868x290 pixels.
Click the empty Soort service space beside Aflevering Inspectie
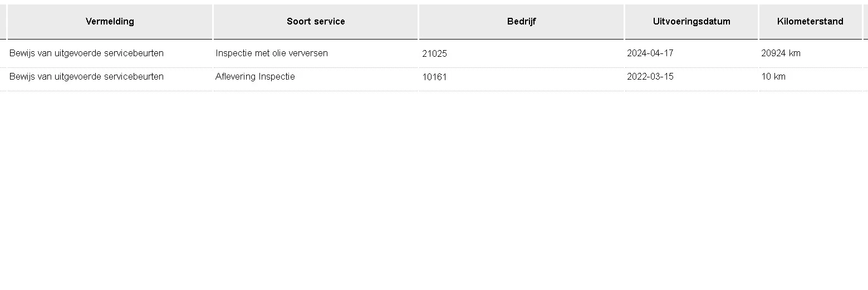pos(356,77)
